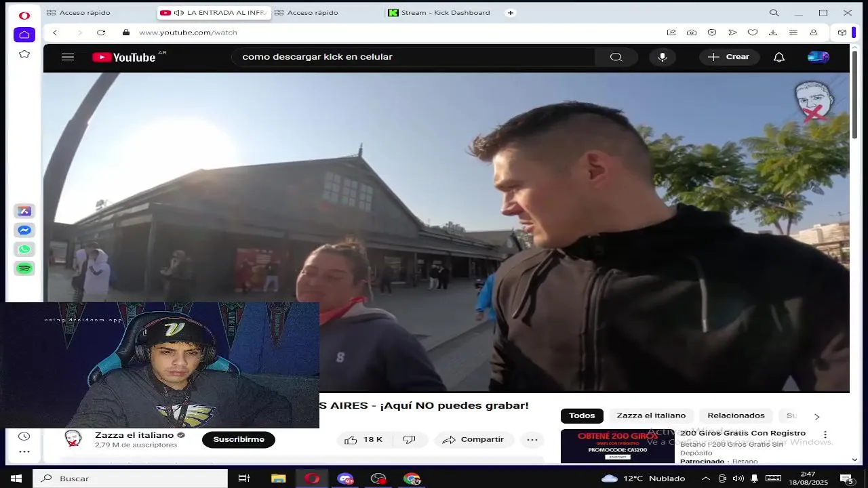View the site info padlock icon

(x=125, y=33)
